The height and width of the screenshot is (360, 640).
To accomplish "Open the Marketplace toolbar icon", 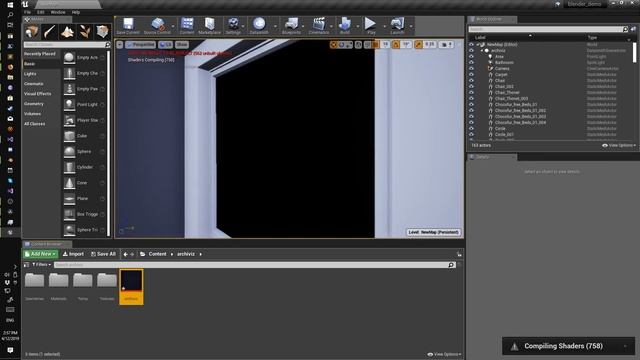I will [x=209, y=24].
